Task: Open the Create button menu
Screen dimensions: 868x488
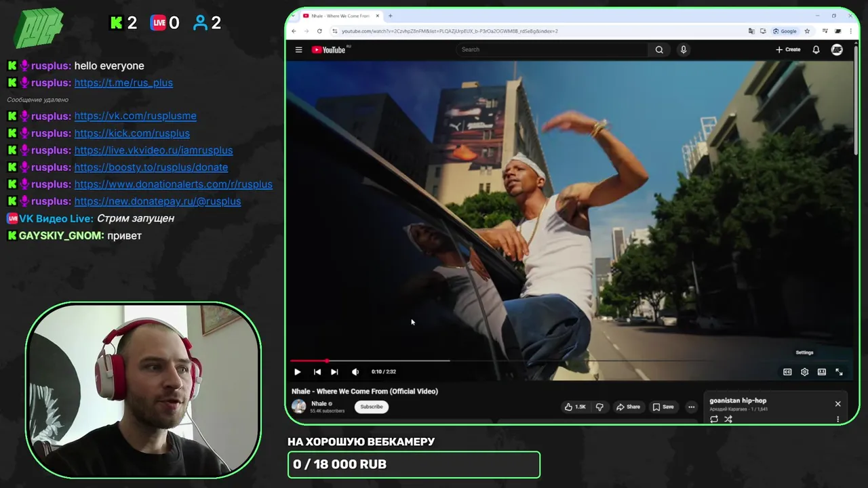Action: point(788,49)
